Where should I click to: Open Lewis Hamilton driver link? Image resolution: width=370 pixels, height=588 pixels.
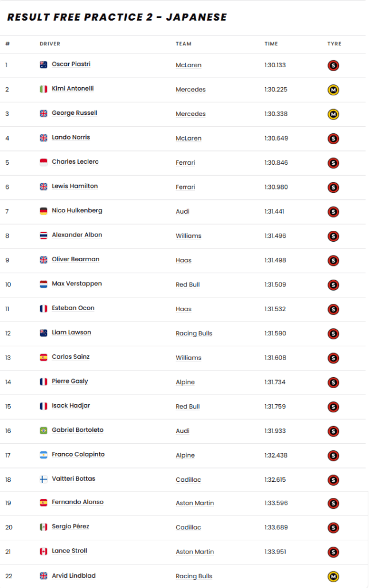(75, 186)
